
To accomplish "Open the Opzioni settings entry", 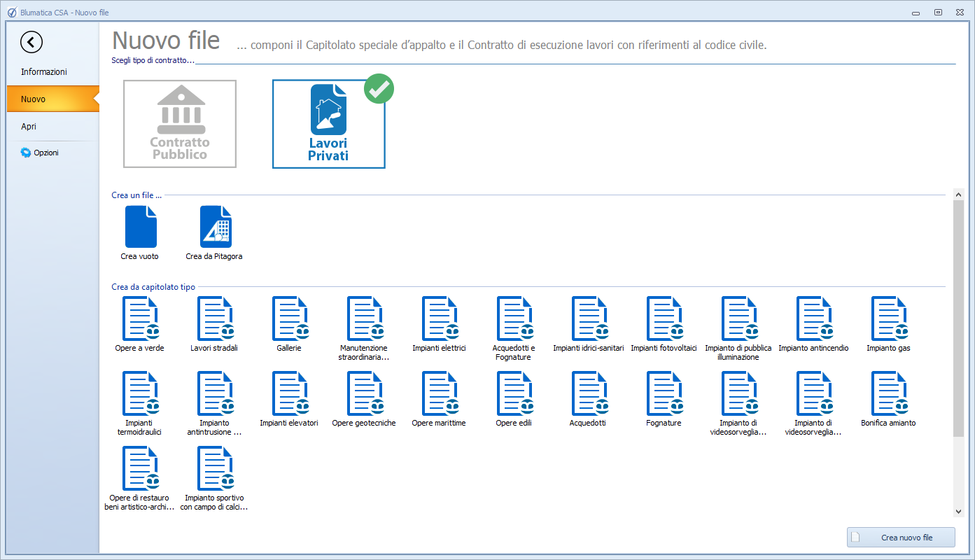I will pyautogui.click(x=45, y=153).
